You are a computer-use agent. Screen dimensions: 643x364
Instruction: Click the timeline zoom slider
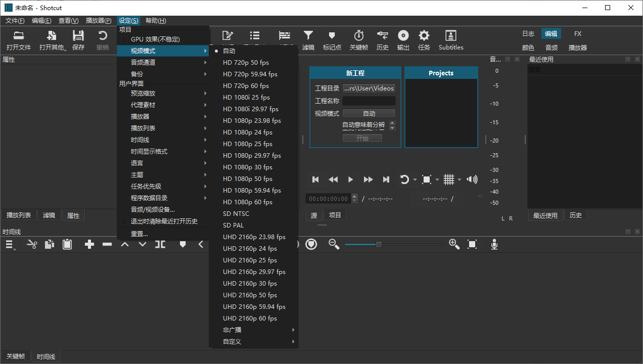point(379,245)
